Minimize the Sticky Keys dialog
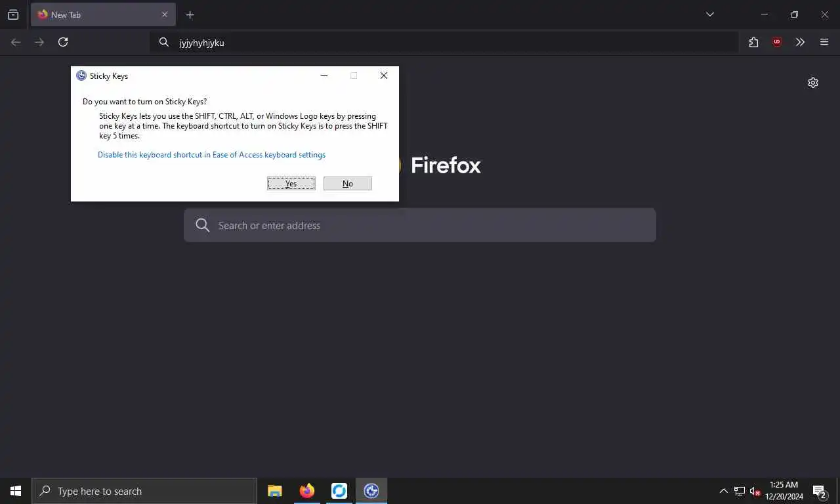Screen dimensions: 840x504 click(324, 75)
